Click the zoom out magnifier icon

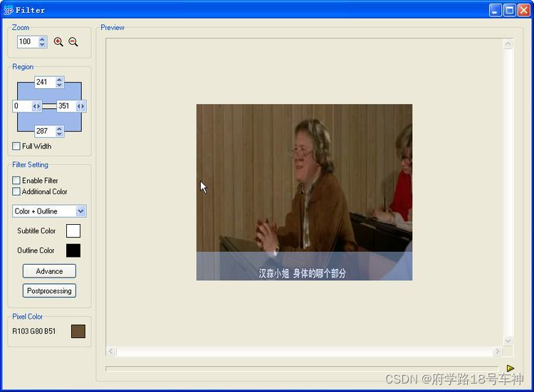[73, 42]
